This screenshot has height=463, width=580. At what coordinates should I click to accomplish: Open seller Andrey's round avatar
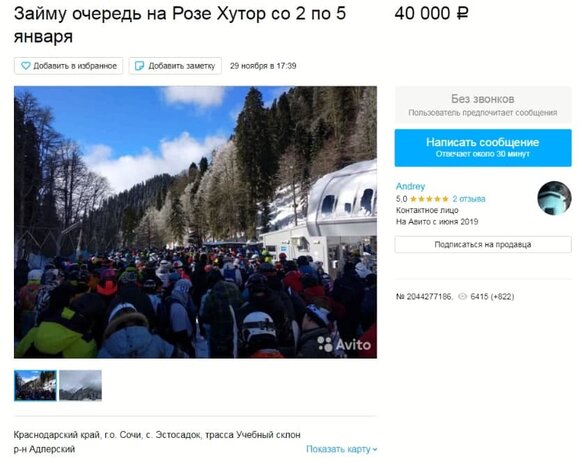pos(554,198)
